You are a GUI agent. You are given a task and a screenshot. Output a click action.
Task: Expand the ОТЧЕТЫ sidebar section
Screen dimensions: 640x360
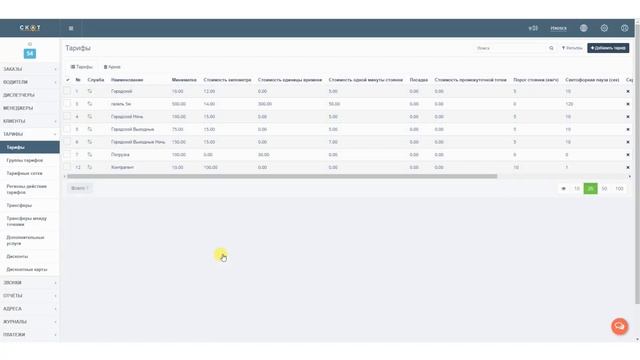tap(30, 296)
